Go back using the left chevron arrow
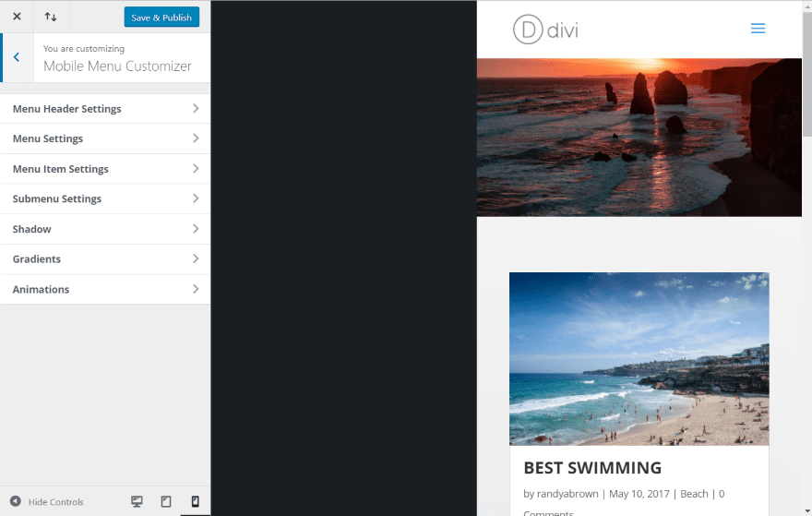Viewport: 812px width, 516px height. (x=17, y=57)
